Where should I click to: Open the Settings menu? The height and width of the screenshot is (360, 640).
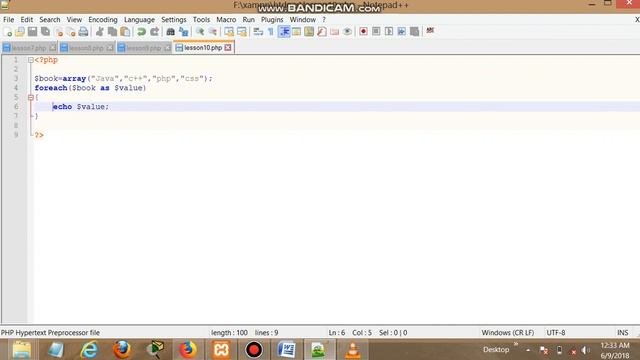click(173, 20)
